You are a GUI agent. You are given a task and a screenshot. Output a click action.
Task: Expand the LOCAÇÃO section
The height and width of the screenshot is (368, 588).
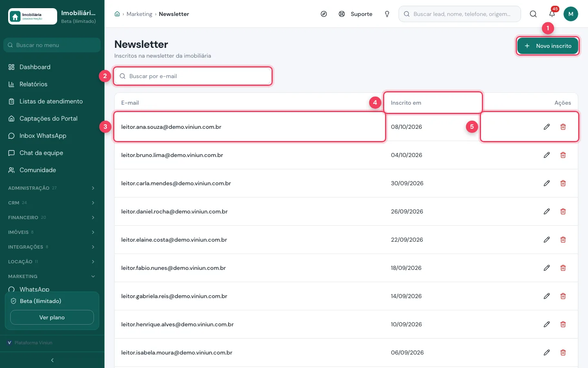[x=52, y=262]
